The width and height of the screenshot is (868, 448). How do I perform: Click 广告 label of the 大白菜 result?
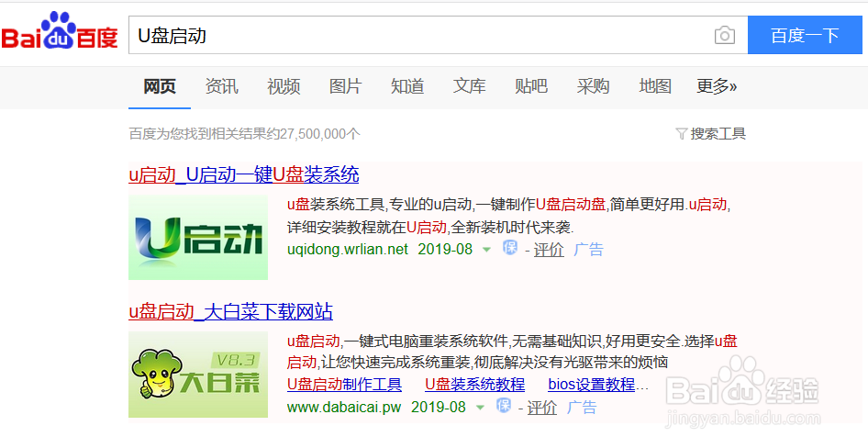click(x=582, y=408)
